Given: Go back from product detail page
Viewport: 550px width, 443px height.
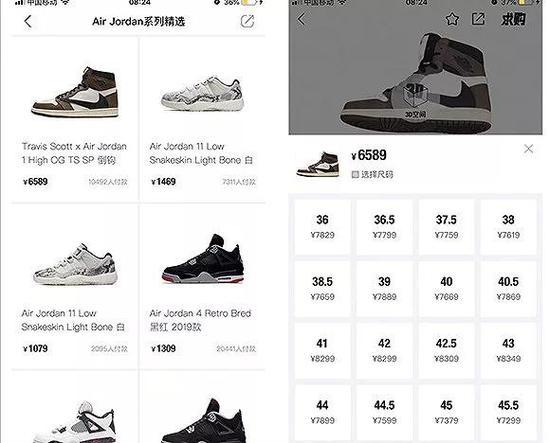Looking at the screenshot, I should pyautogui.click(x=301, y=19).
